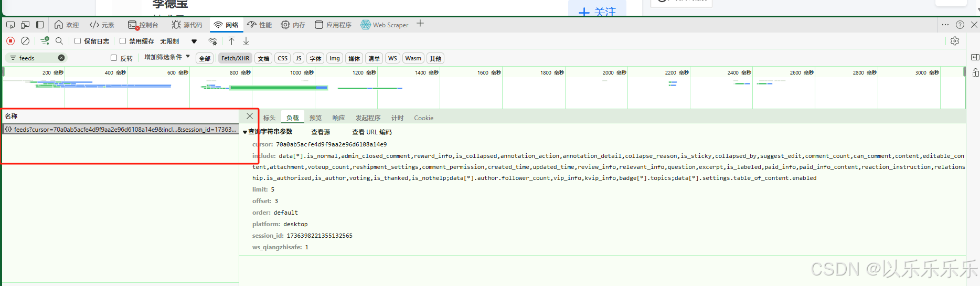
Task: Select the 文档 document filter
Action: point(264,58)
